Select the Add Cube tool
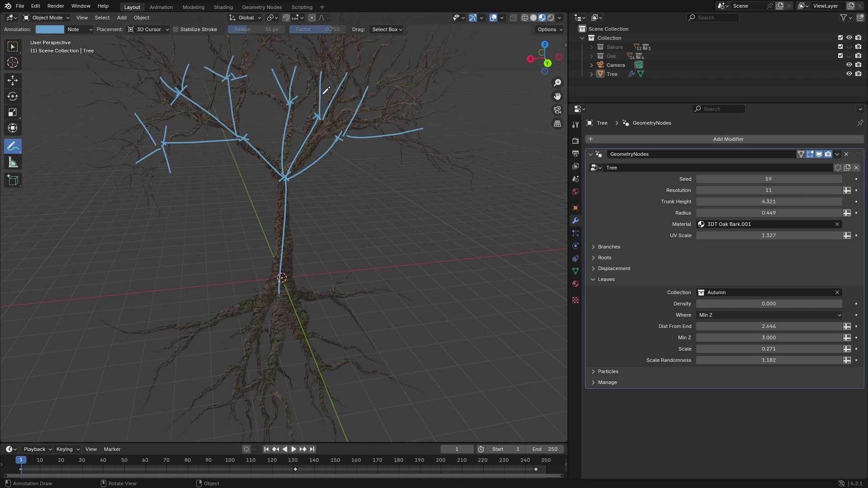This screenshot has width=868, height=488. (x=13, y=180)
